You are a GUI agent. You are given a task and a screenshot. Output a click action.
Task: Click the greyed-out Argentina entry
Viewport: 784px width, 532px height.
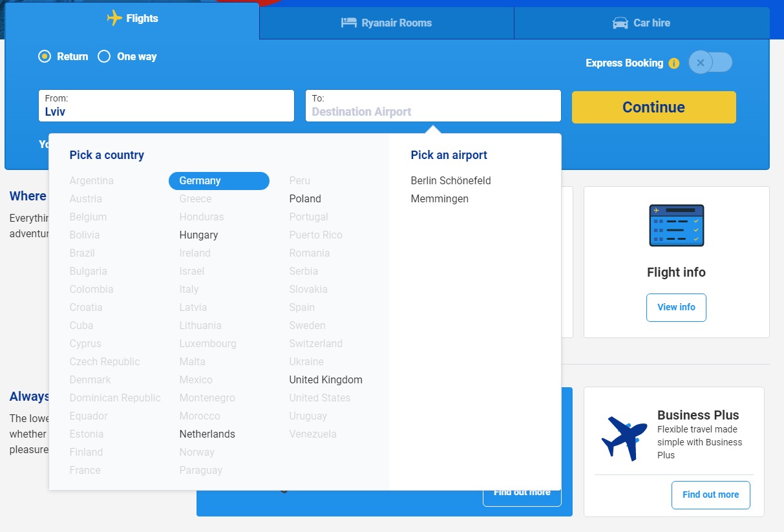[92, 181]
